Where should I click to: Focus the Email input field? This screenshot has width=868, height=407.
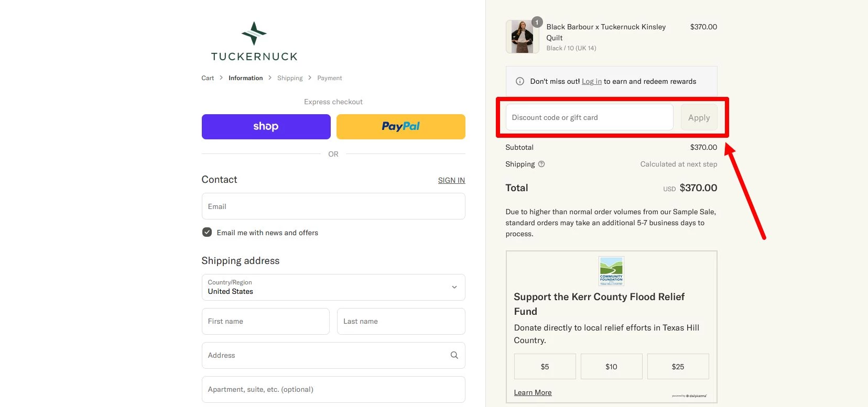(333, 206)
